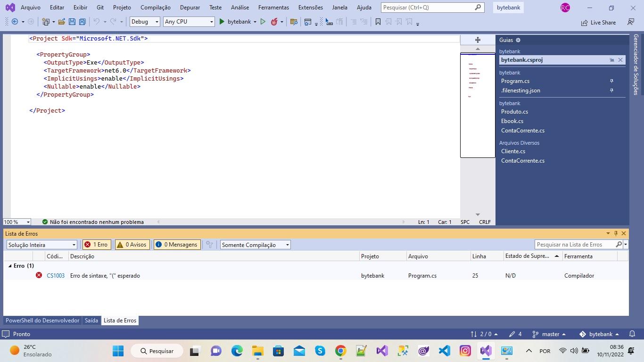Screen dimensions: 644x362
Task: Click the editor scrollbar up arrow
Action: click(478, 49)
